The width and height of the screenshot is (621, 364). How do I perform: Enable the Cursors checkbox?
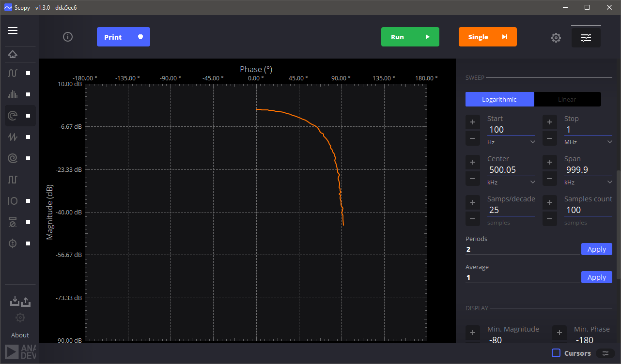click(x=555, y=353)
